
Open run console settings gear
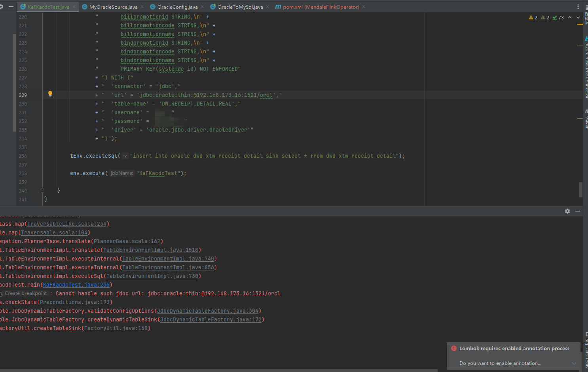(x=567, y=211)
